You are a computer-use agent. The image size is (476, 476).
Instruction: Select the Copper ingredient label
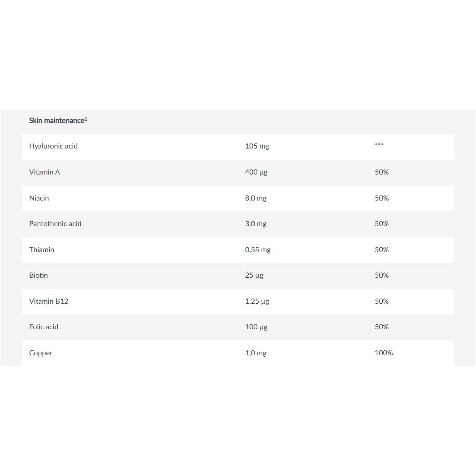[x=41, y=353]
